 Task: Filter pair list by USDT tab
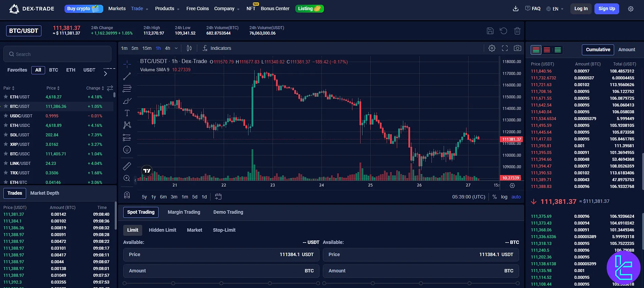[89, 70]
